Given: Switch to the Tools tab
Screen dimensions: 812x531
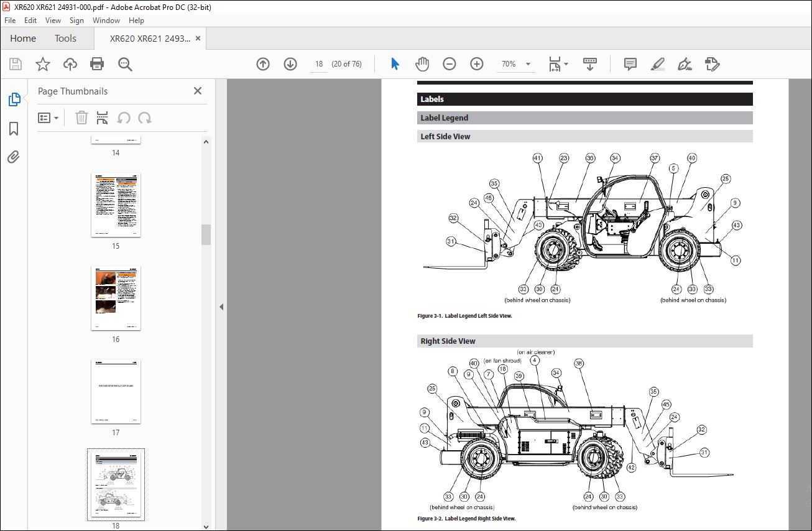Looking at the screenshot, I should [65, 39].
